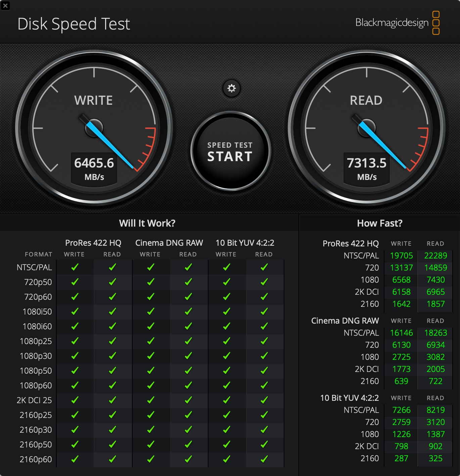
Task: Select the How Fast? panel header
Action: pos(379,223)
